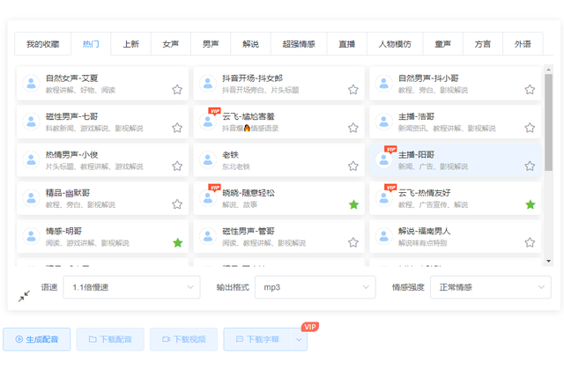The height and width of the screenshot is (392, 564).
Task: Click avatar icon of 老铁 voice
Action: (x=208, y=160)
